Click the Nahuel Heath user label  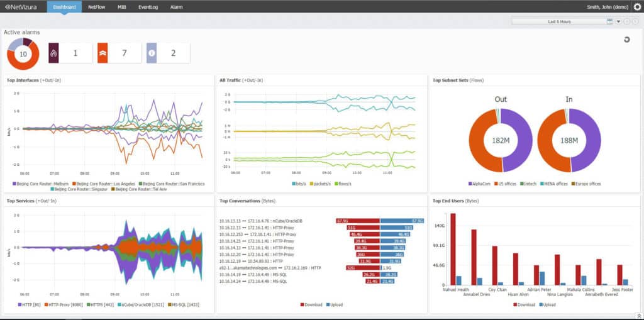pos(455,290)
